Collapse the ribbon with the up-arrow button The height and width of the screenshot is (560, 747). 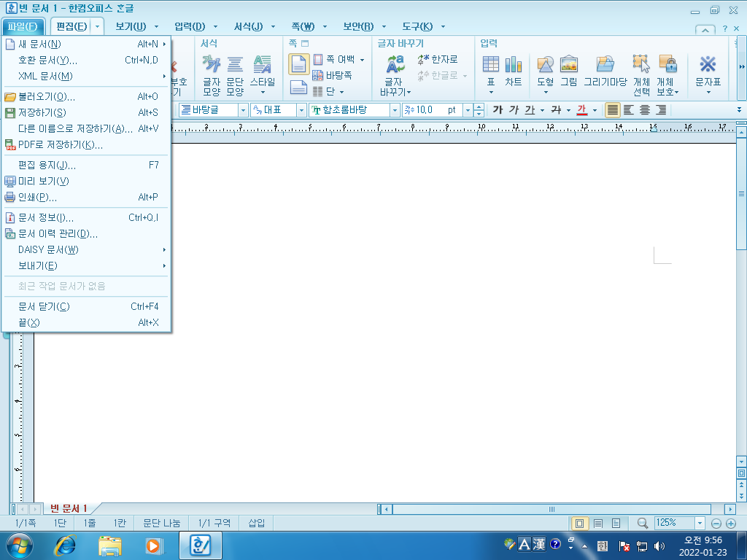[705, 29]
